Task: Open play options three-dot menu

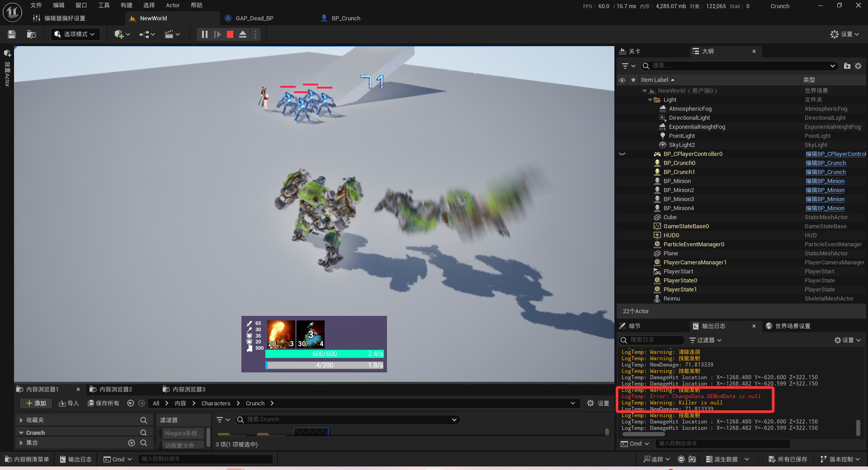Action: (x=255, y=34)
